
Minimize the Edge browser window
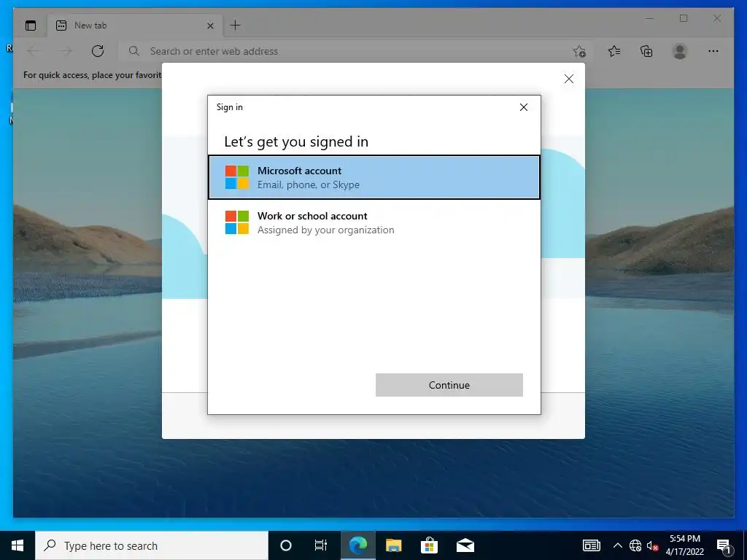(650, 18)
